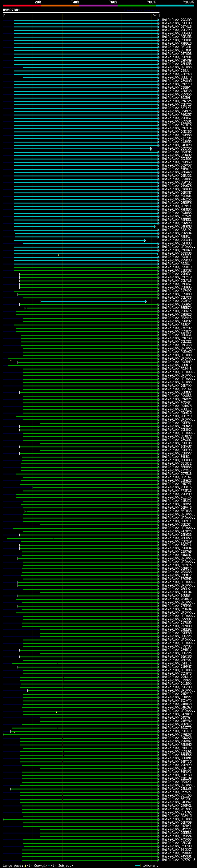Image resolution: width=197 pixels, height=868 pixels.
Task: Click the hit UniRef100_Q38JJ4
Action: tap(177, 71)
